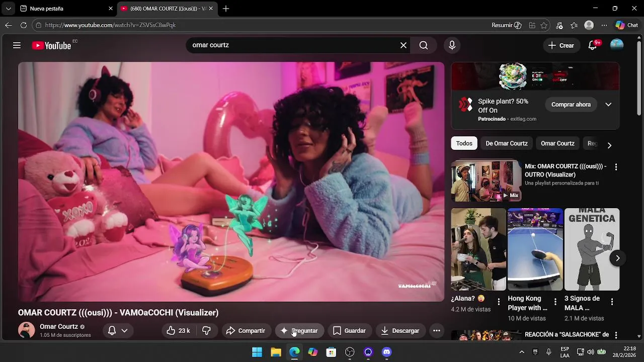Screen dimensions: 644x362
Task: View site information lock icon
Action: pos(38,25)
